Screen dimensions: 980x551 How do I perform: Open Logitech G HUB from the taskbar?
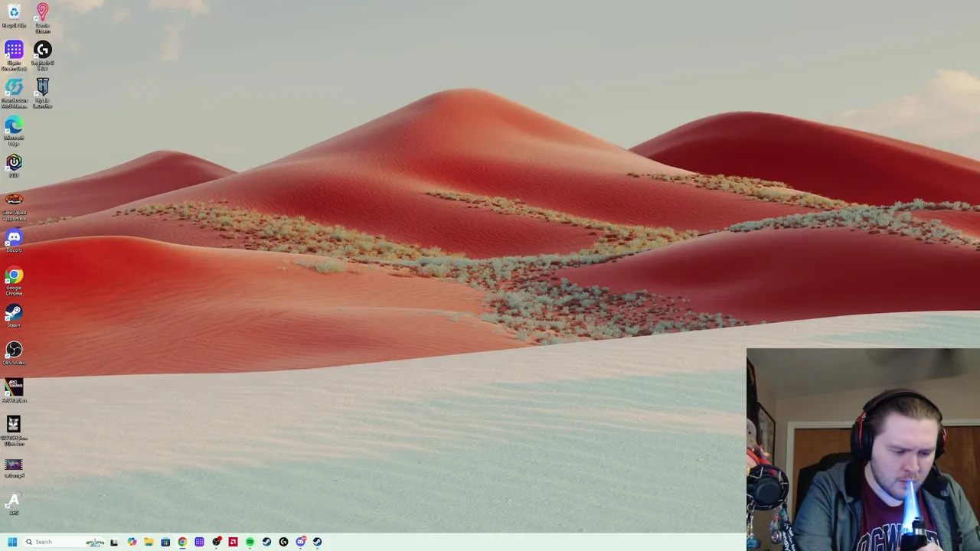pyautogui.click(x=283, y=542)
